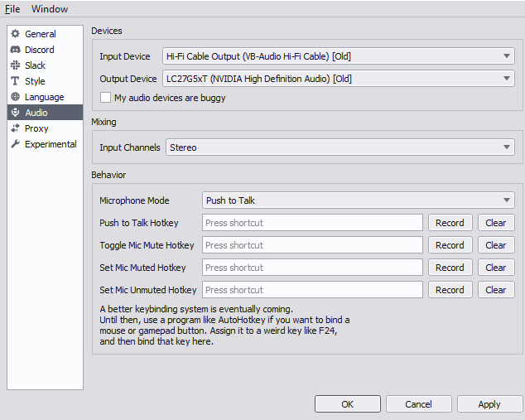Click the Language globe icon
The height and width of the screenshot is (420, 525).
16,97
